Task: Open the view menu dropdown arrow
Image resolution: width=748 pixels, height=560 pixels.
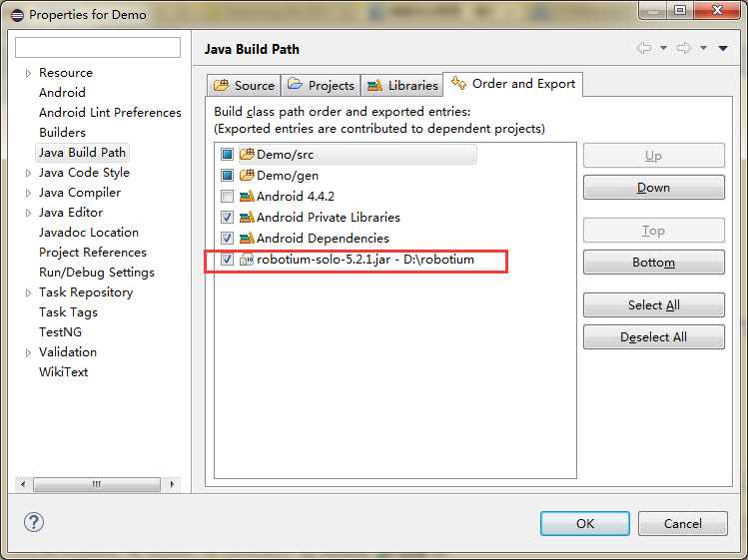Action: pos(723,48)
